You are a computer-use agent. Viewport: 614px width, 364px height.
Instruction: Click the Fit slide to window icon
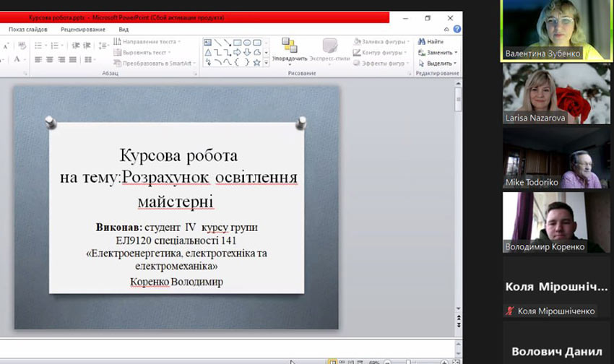pos(456,361)
